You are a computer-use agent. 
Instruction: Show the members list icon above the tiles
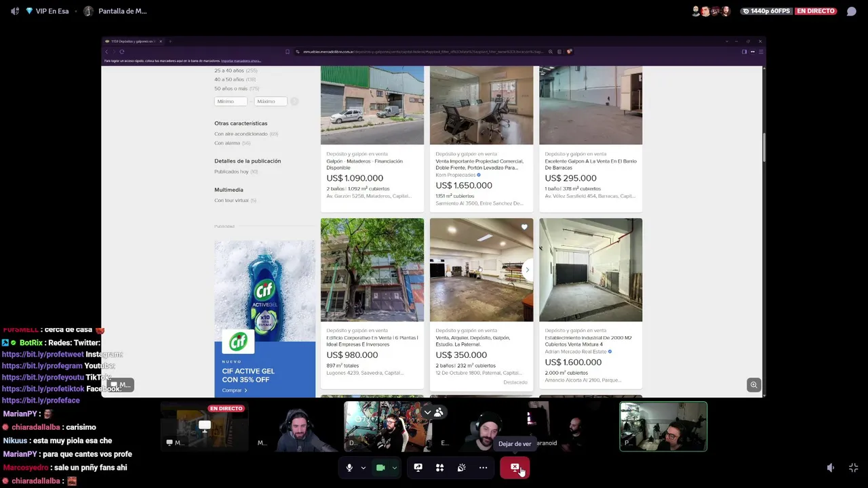pyautogui.click(x=439, y=412)
